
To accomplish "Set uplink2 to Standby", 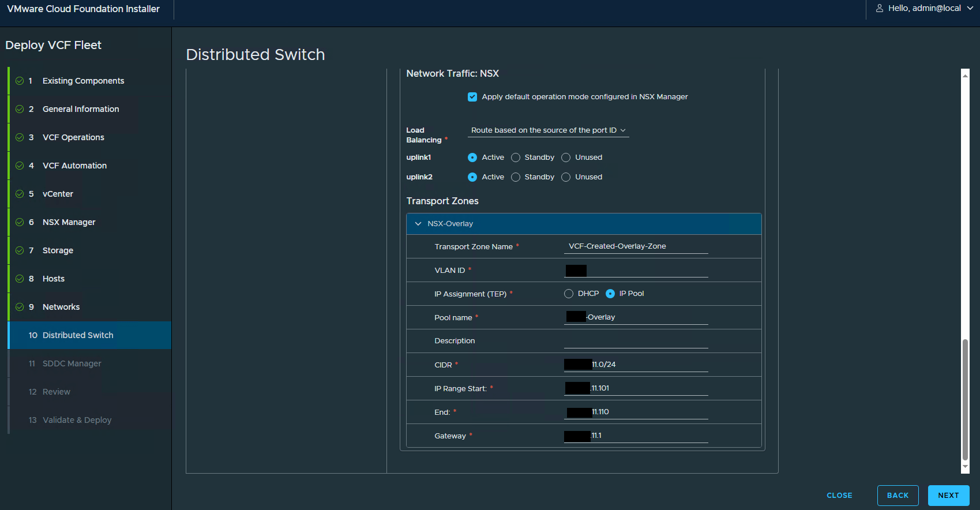I will tap(516, 177).
